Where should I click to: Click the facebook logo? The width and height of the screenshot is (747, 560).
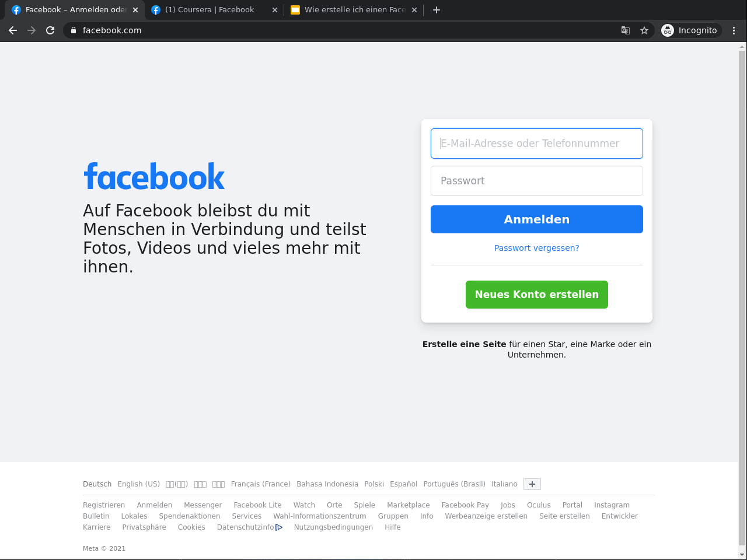[155, 176]
